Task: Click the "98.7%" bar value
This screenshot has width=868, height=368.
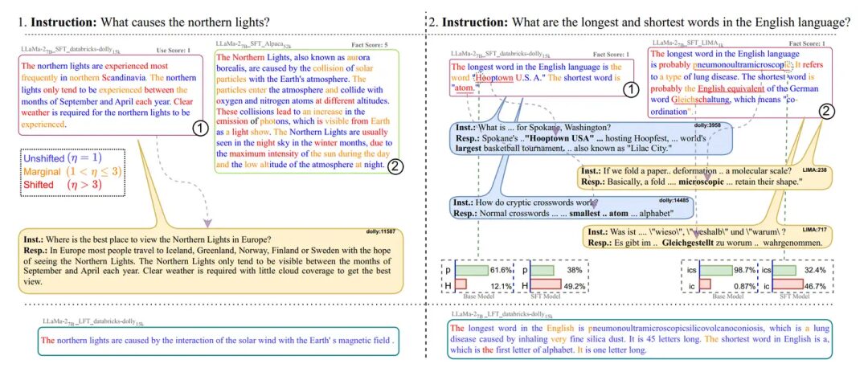Action: [x=744, y=270]
